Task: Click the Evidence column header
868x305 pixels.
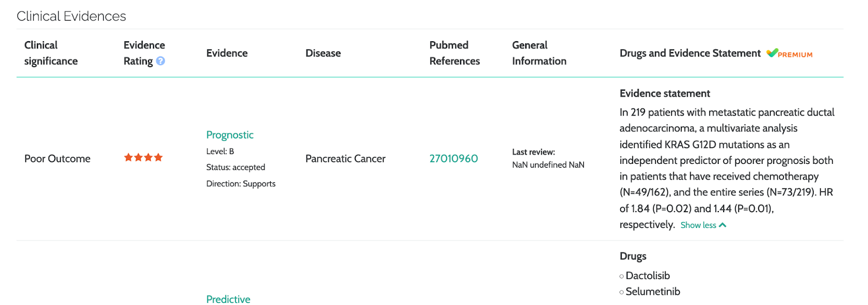Action: click(227, 53)
